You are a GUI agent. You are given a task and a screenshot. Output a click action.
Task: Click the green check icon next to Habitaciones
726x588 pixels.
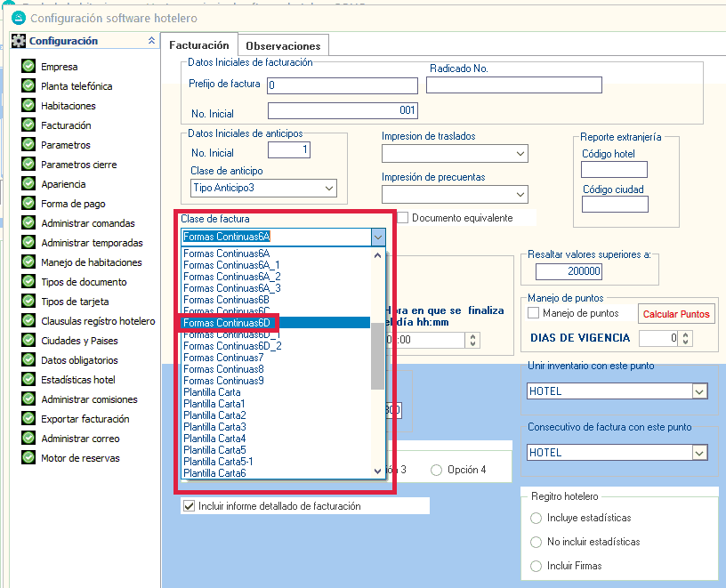coord(28,106)
